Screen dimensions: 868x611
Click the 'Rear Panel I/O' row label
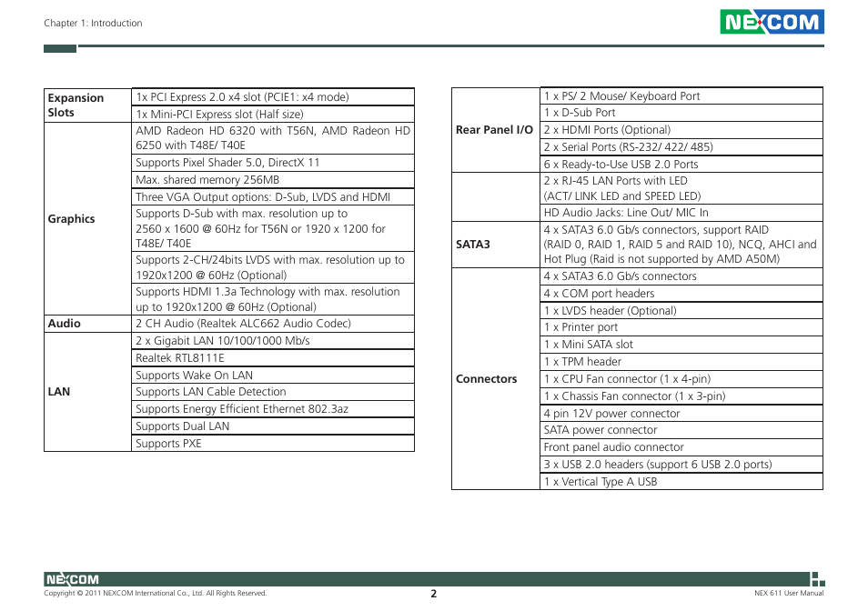(x=496, y=130)
